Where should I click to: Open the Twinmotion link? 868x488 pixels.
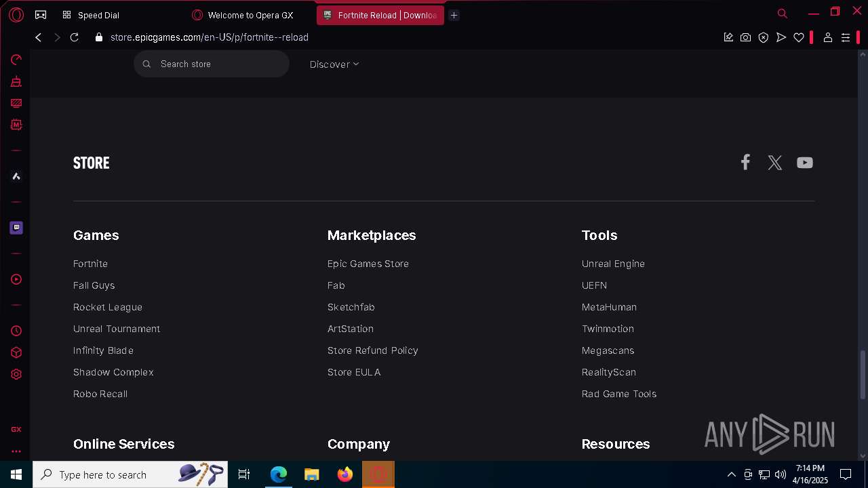coord(608,329)
